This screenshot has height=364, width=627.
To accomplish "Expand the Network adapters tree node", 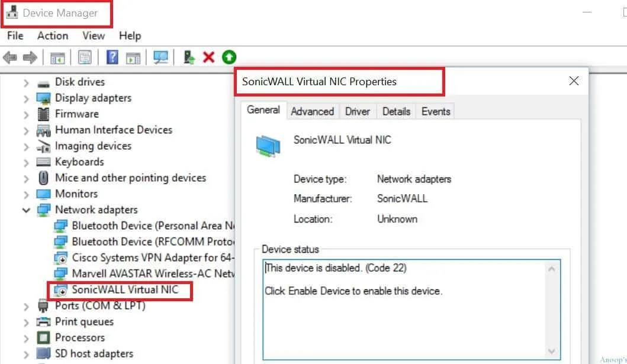I will coord(26,210).
